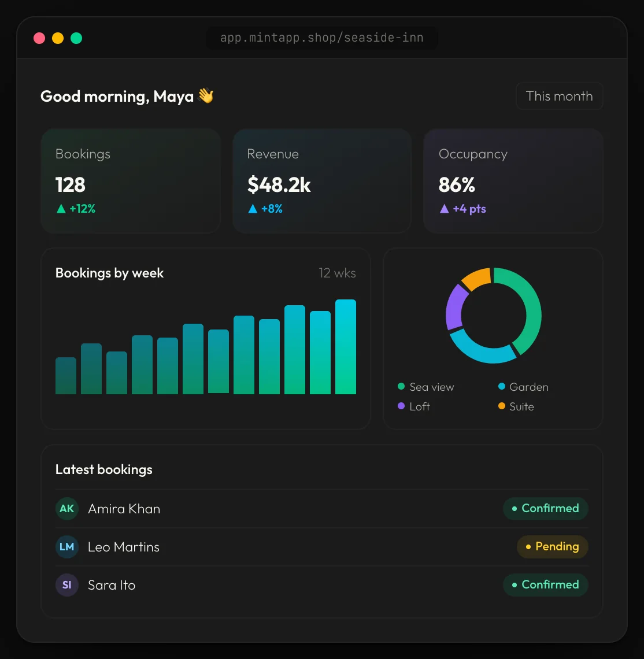Open the Bookings stat card
The image size is (644, 659).
tap(131, 181)
